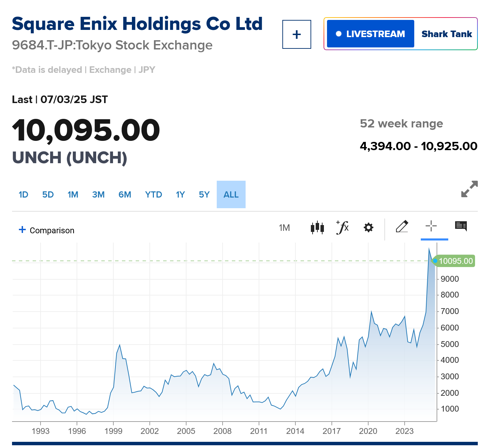This screenshot has width=496, height=448.
Task: Click the 2014 label on the time axis
Action: [x=295, y=431]
